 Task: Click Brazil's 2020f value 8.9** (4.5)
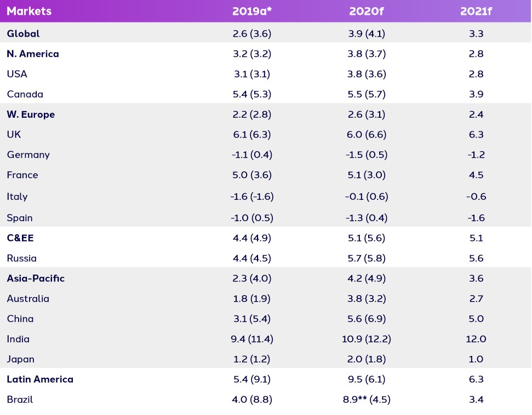(x=367, y=399)
